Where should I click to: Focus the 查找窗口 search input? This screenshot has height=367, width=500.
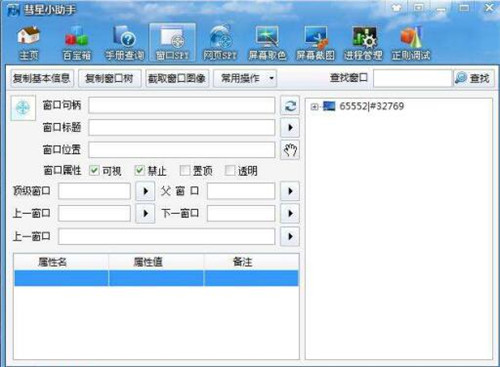pos(412,78)
